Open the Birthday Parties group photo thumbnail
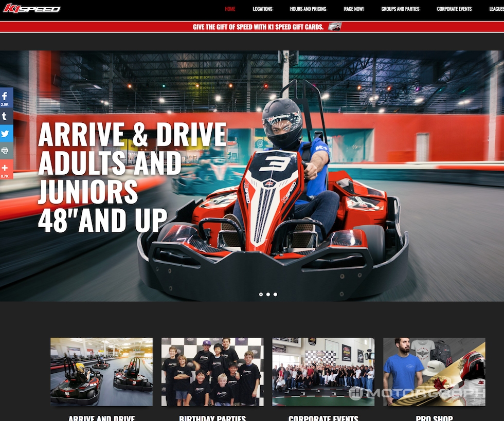This screenshot has width=504, height=421. tap(212, 372)
